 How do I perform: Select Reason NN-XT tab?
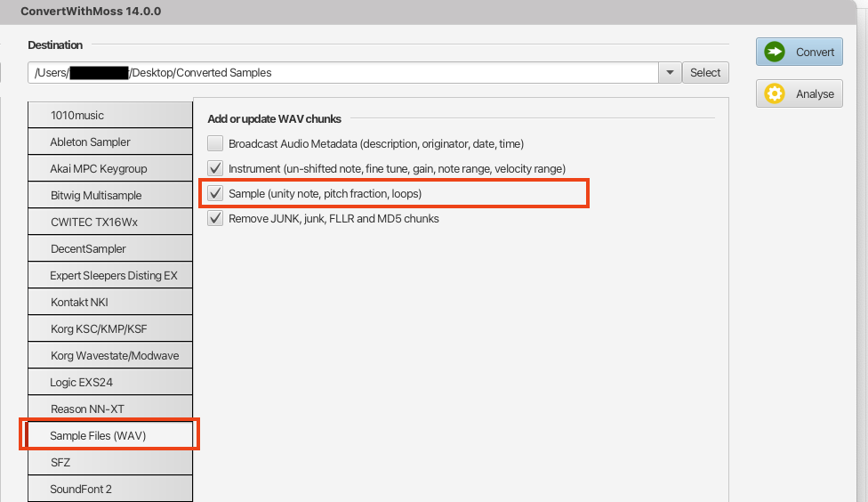click(110, 409)
